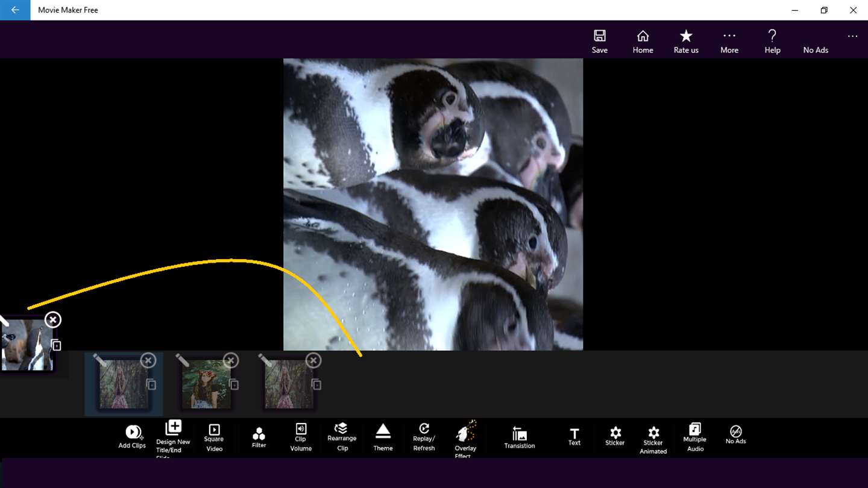Choose Rearrange Clip tool

pyautogui.click(x=342, y=437)
